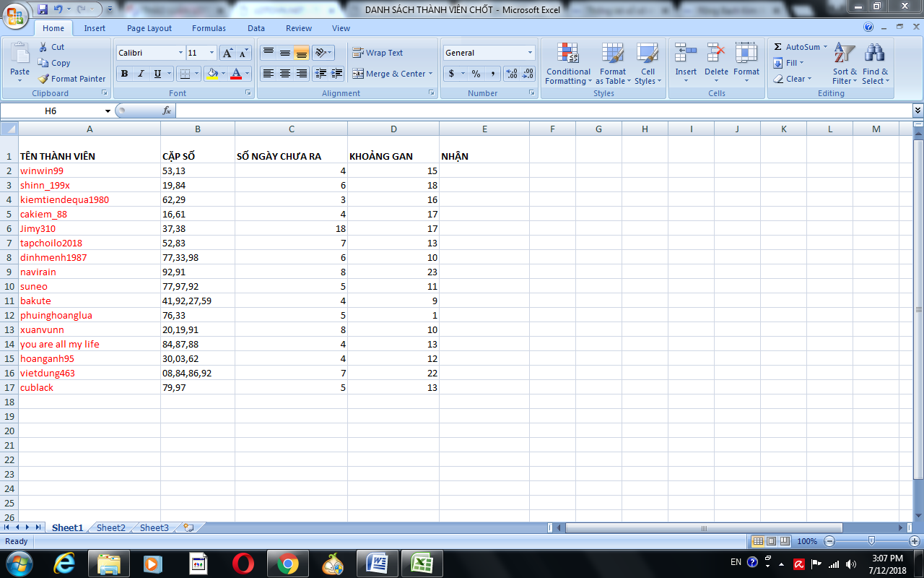
Task: Copy the selected cells
Action: coord(54,63)
